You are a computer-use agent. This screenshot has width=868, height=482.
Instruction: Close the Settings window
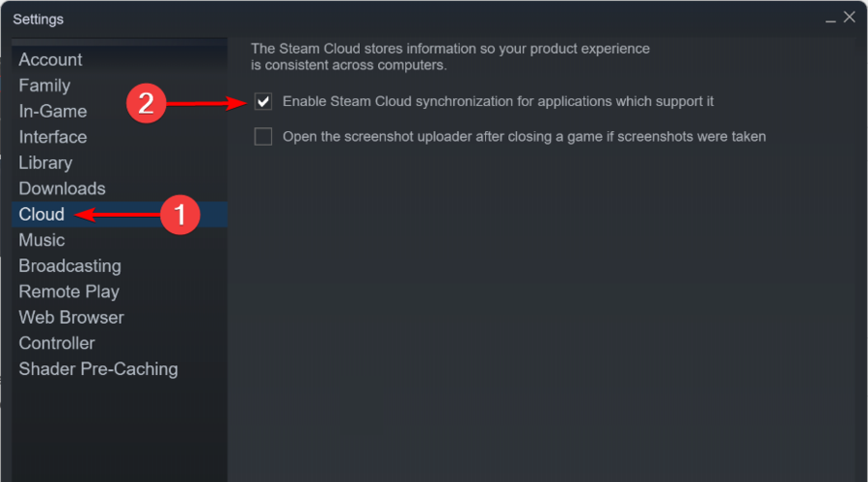point(849,17)
